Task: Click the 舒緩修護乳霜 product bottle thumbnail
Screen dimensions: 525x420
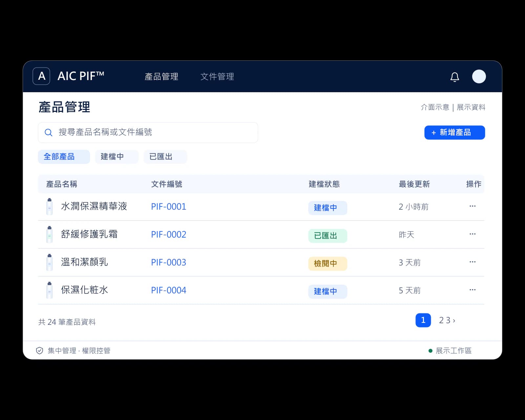Action: pyautogui.click(x=50, y=234)
